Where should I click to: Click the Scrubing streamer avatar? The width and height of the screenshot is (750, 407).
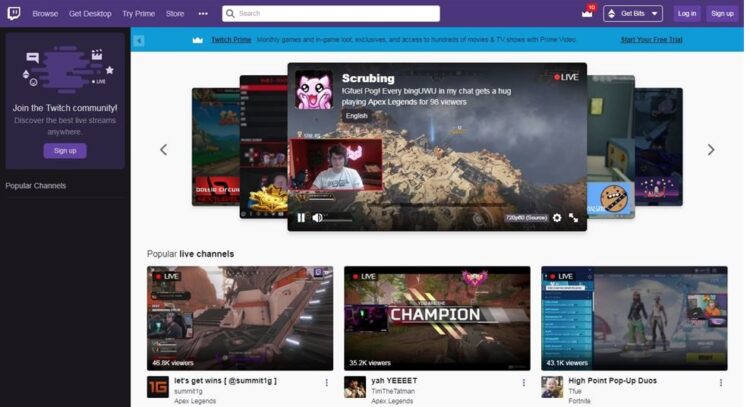pyautogui.click(x=314, y=90)
